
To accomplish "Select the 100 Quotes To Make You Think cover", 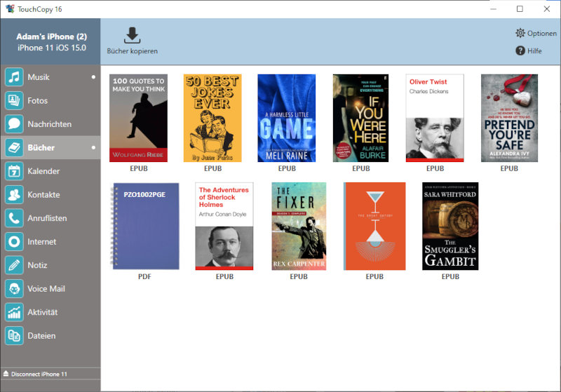I will pyautogui.click(x=138, y=118).
